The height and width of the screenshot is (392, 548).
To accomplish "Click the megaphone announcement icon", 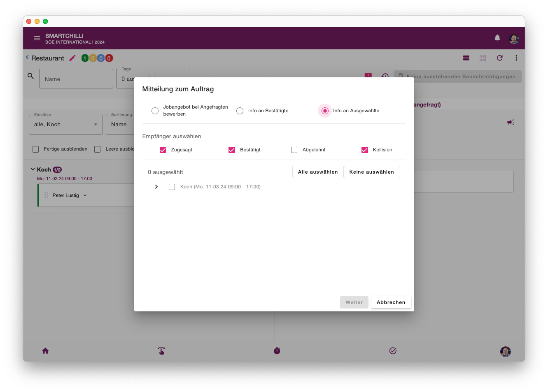I will coord(511,122).
